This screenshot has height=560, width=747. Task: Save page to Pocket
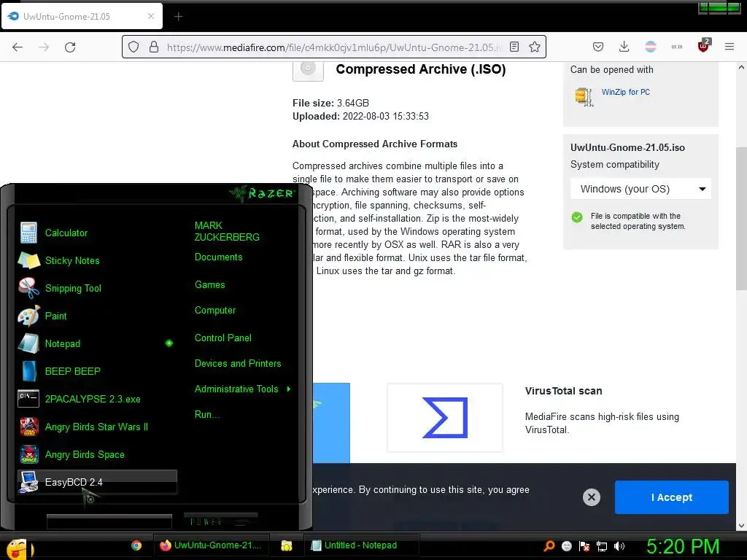pos(598,47)
